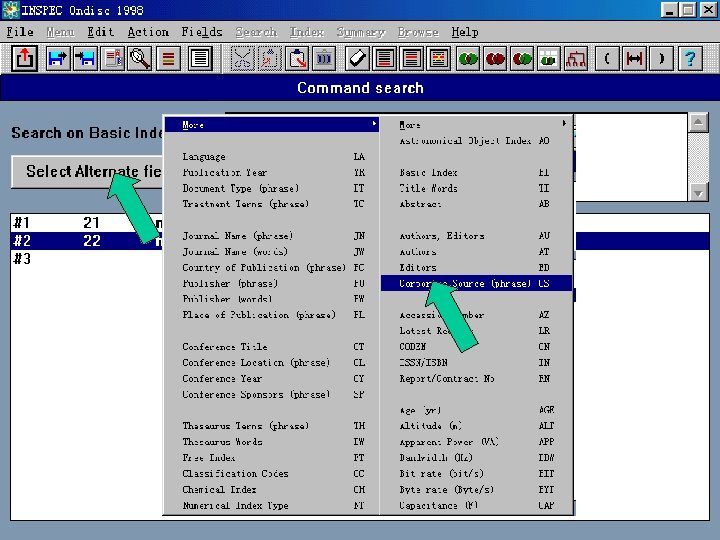Choose Thesaurus Words field

[x=272, y=442]
